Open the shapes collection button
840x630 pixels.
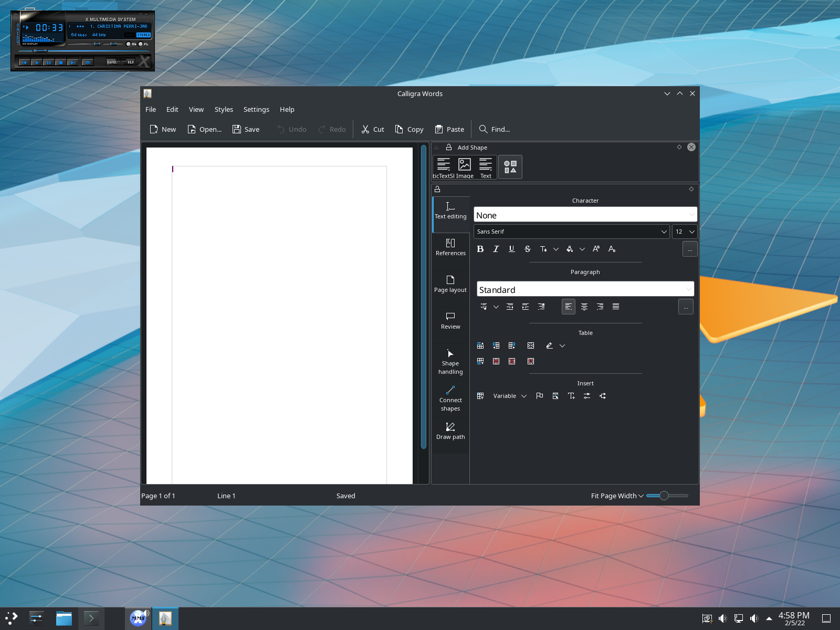[x=510, y=167]
